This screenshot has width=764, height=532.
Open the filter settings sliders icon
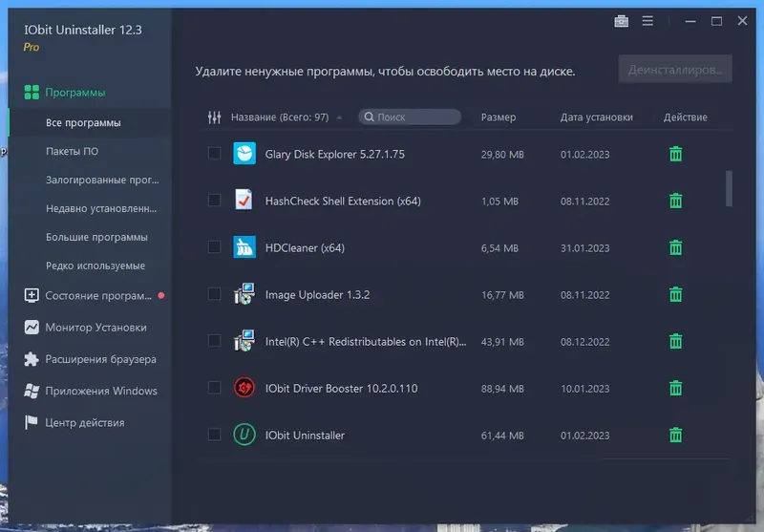tap(214, 117)
